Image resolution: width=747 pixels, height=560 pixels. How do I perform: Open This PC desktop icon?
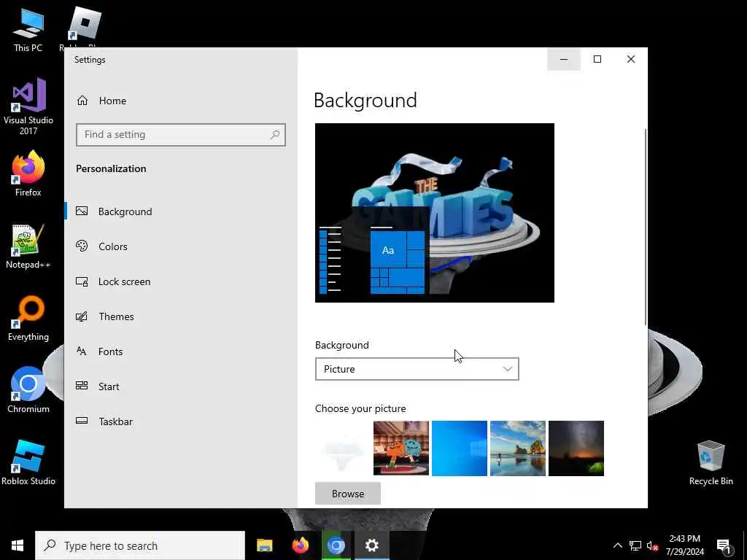tap(28, 31)
